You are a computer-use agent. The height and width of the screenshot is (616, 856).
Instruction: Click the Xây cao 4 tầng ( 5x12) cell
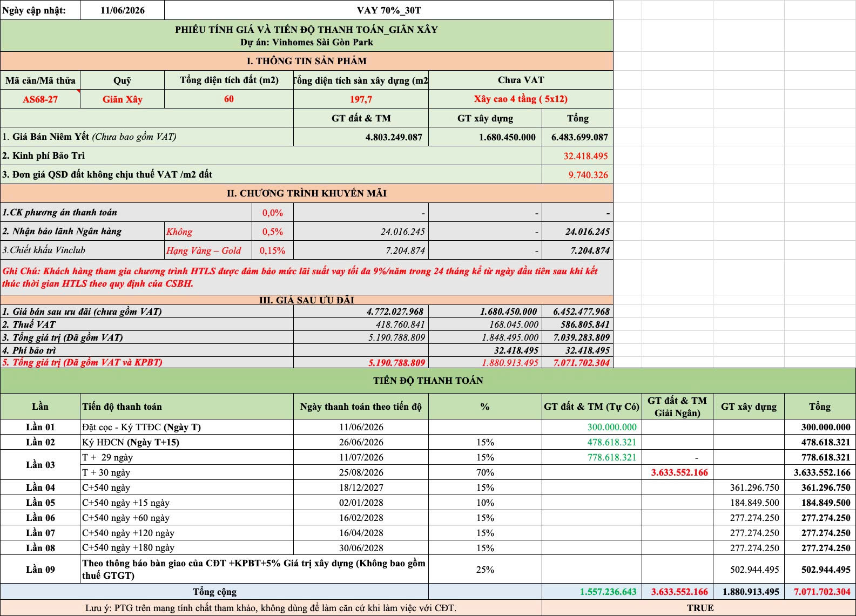(x=521, y=99)
